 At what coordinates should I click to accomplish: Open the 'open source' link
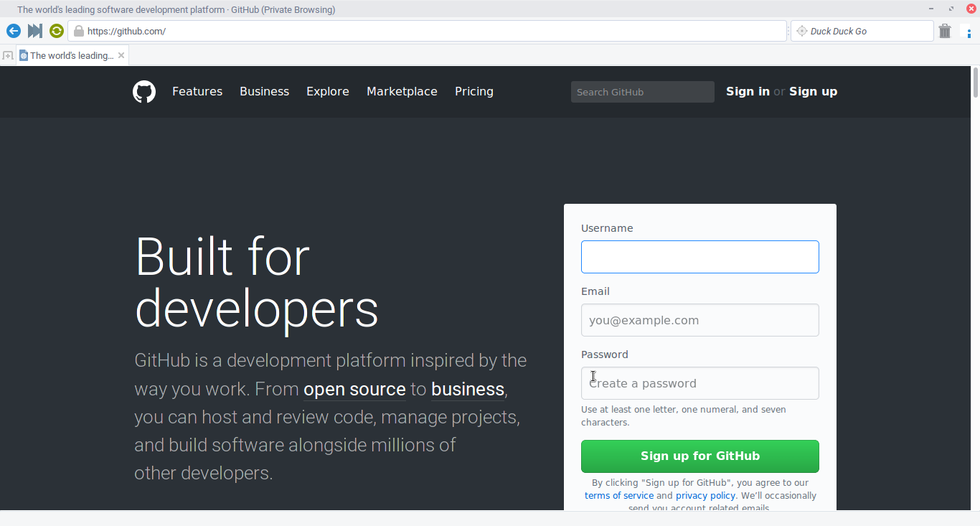[354, 389]
